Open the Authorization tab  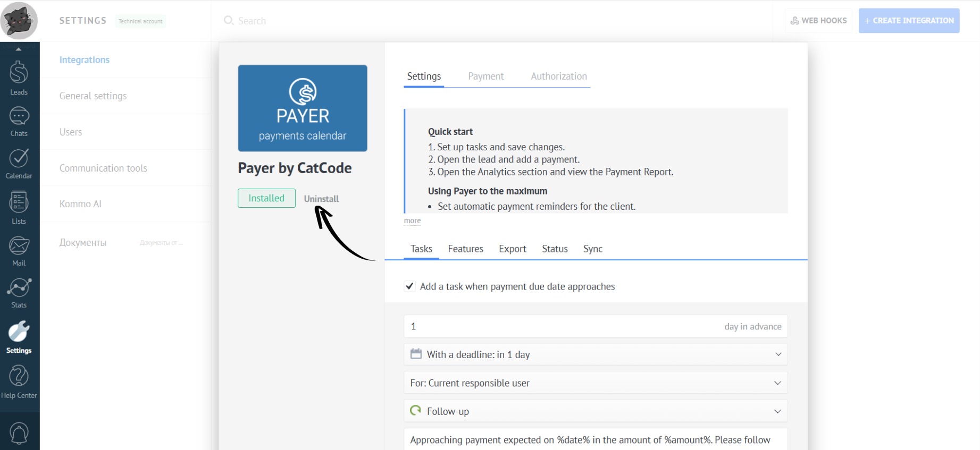558,77
